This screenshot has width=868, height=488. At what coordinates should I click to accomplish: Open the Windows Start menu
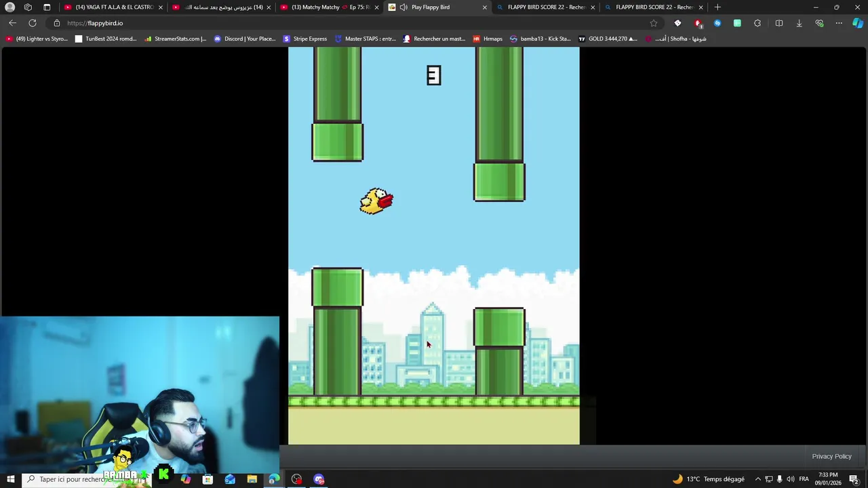[x=10, y=479]
